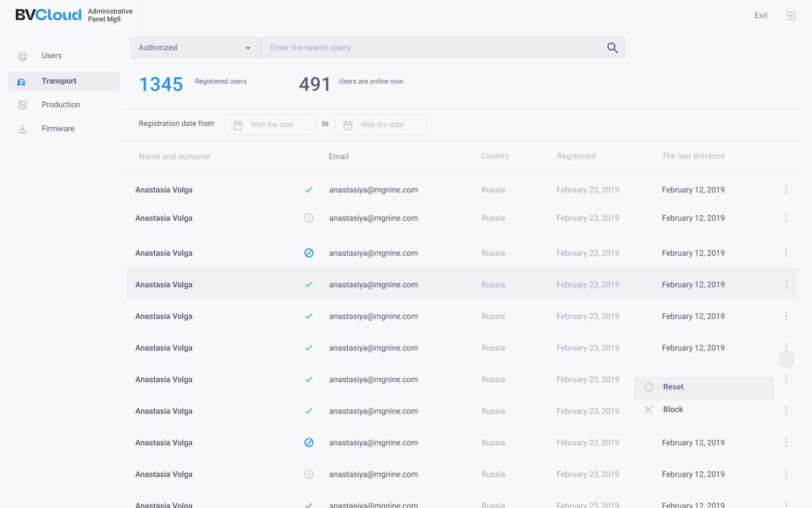Click the topmost table row's green checkmark
The width and height of the screenshot is (812, 508).
[x=308, y=190]
